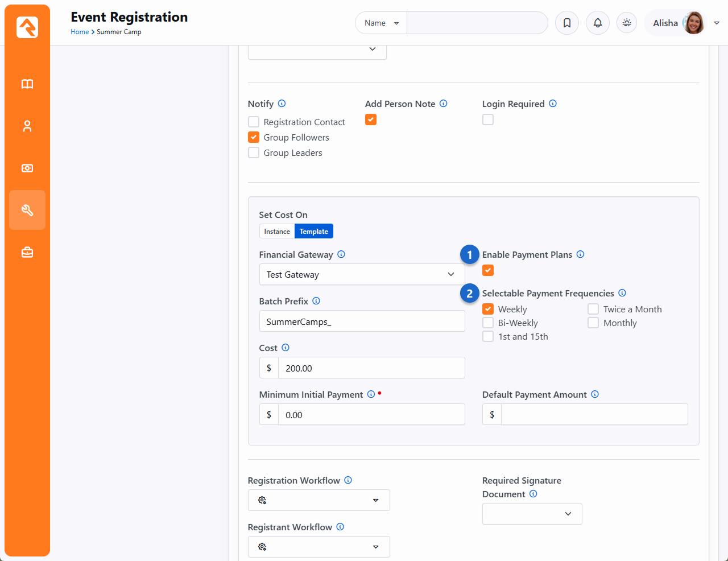This screenshot has height=561, width=728.
Task: Select the Instance cost option
Action: click(277, 232)
